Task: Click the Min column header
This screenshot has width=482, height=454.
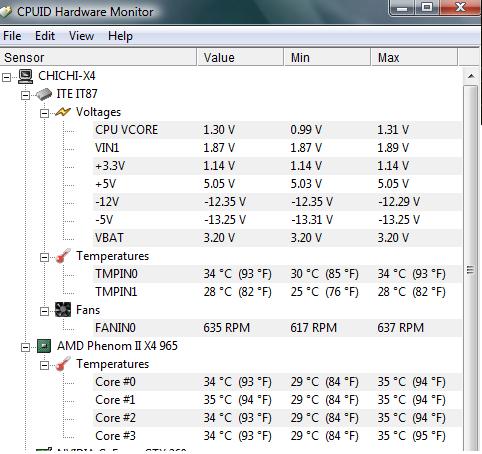Action: tap(327, 57)
